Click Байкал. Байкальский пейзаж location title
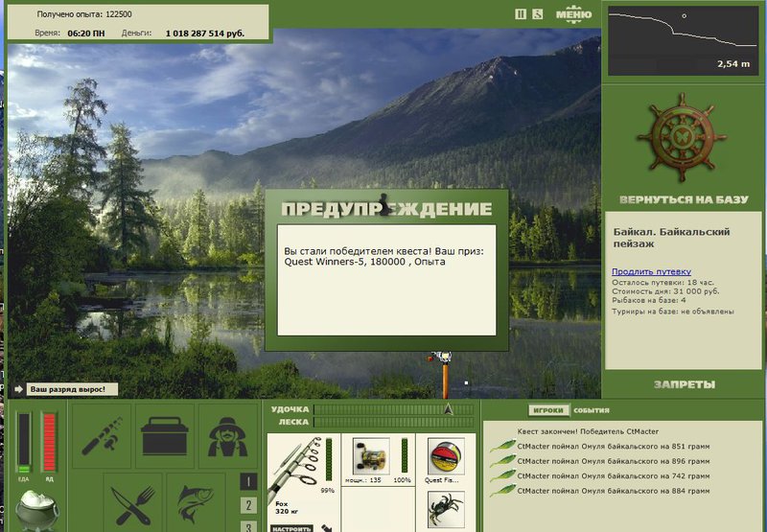The height and width of the screenshot is (532, 767). click(x=671, y=238)
